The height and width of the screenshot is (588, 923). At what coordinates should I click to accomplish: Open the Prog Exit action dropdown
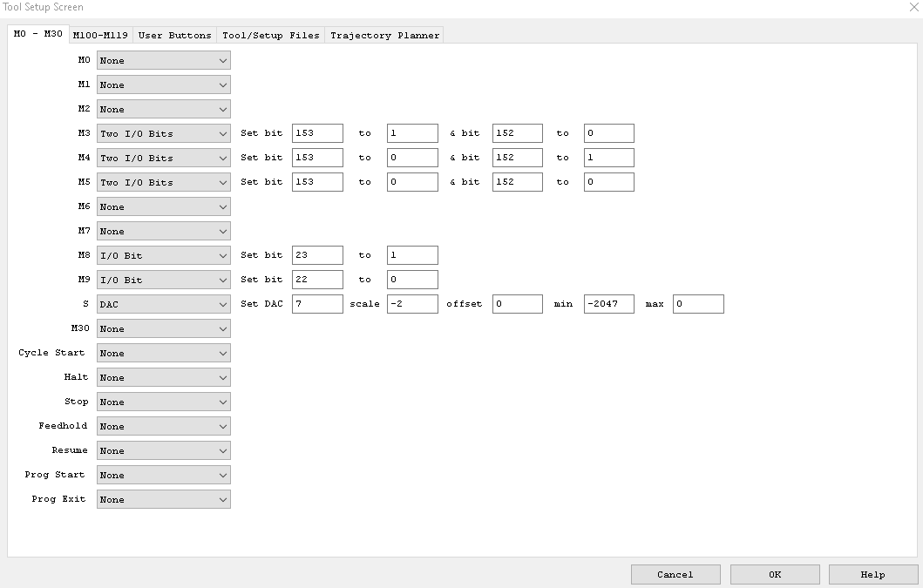(163, 500)
